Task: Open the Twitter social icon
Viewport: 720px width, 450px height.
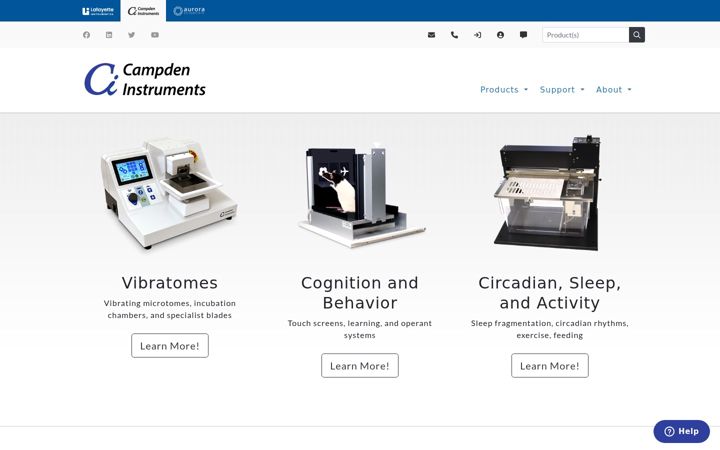Action: pos(132,35)
